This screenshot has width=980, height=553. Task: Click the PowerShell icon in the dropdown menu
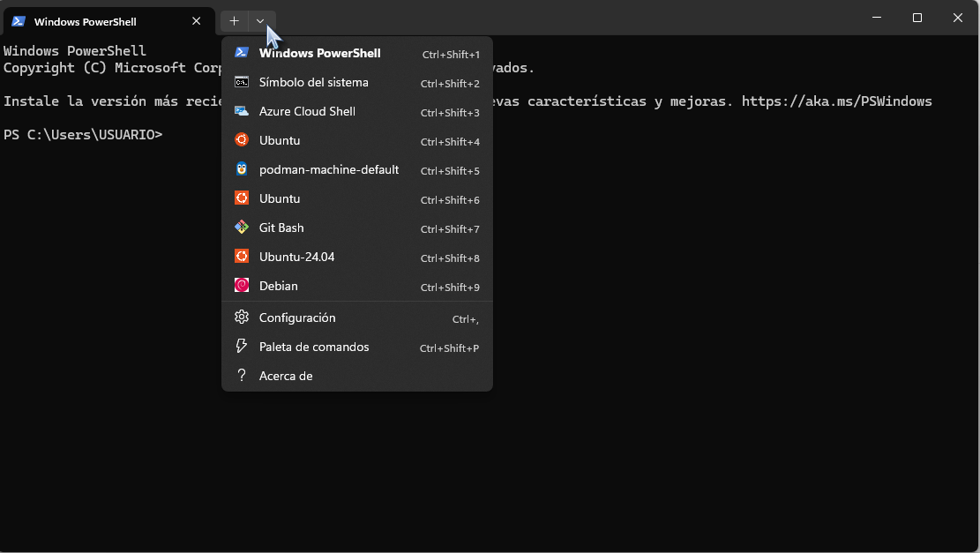241,53
